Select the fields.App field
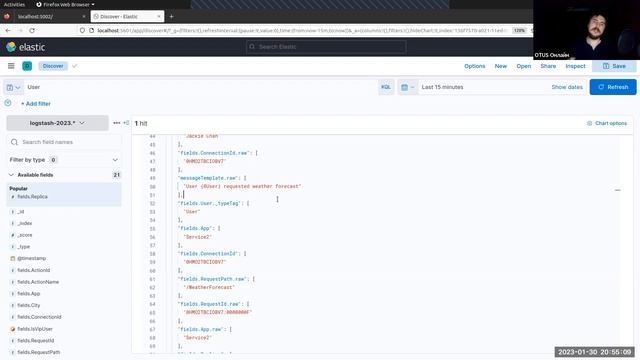The image size is (640, 360). coord(29,293)
